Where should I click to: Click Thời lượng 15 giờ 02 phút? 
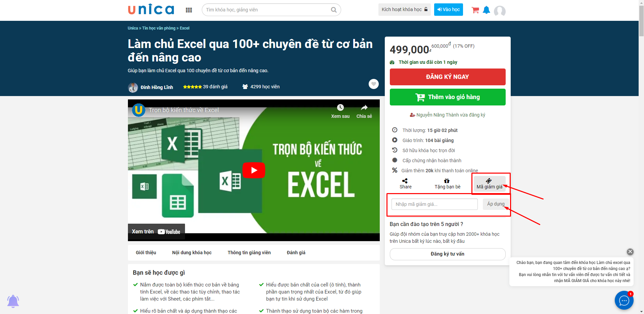(x=430, y=130)
